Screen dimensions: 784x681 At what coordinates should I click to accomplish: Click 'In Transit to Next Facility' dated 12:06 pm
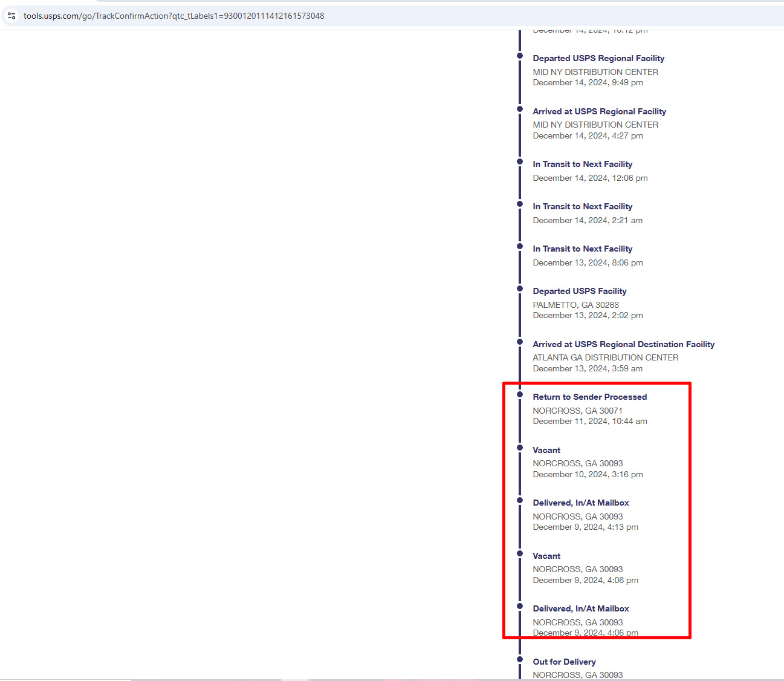[x=583, y=164]
